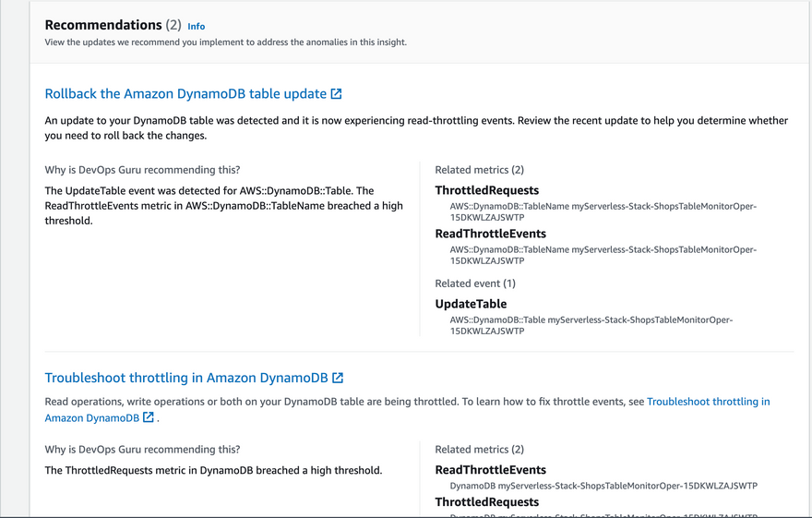This screenshot has height=518, width=812.
Task: Select AWS::DynamoDB::Table resource name under UpdateTable
Action: [591, 325]
